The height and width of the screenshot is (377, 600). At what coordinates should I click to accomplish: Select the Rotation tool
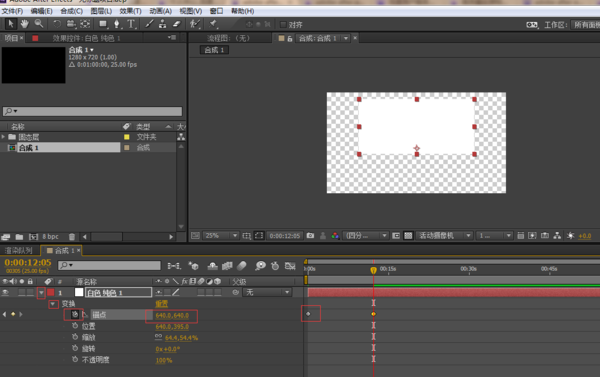tap(57, 24)
